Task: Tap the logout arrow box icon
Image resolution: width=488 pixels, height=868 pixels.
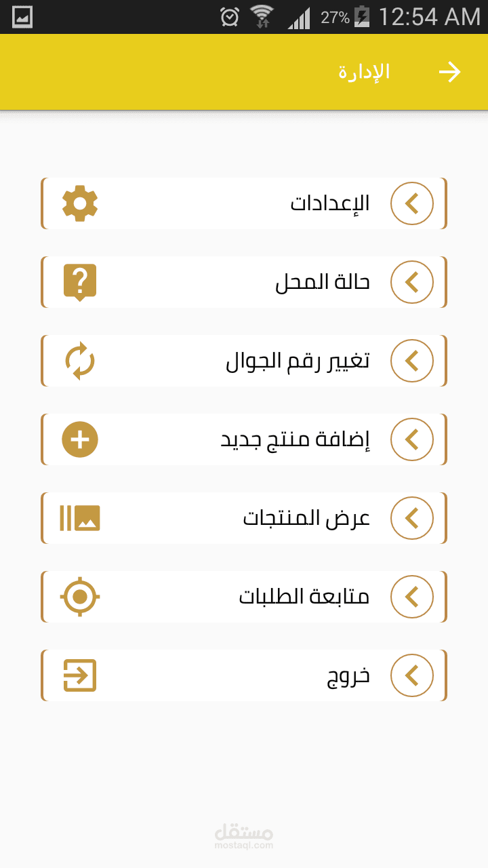Action: pyautogui.click(x=80, y=675)
